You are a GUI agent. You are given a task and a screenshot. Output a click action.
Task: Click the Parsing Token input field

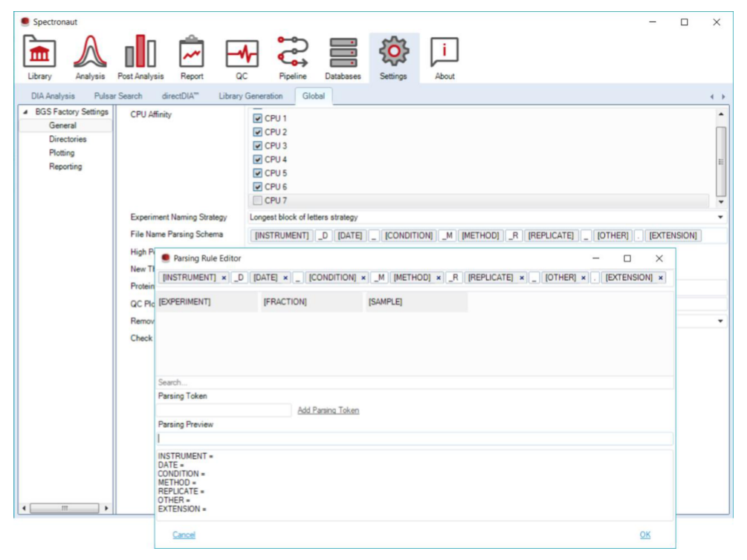224,411
